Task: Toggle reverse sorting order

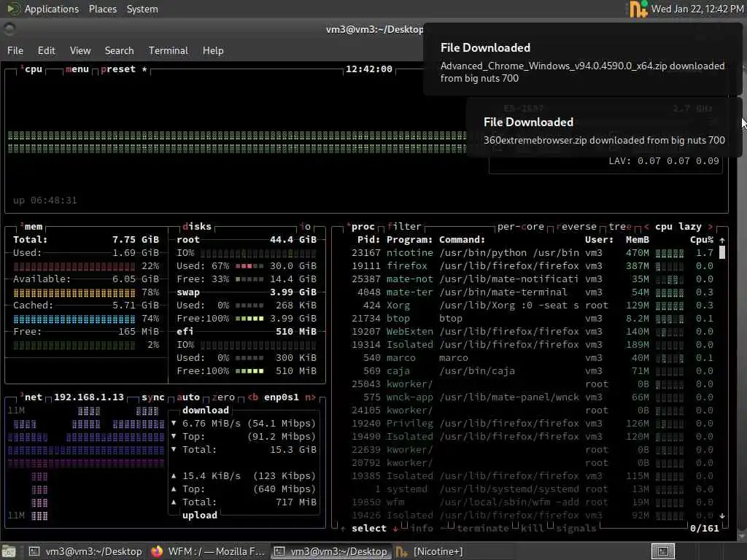Action: click(576, 226)
